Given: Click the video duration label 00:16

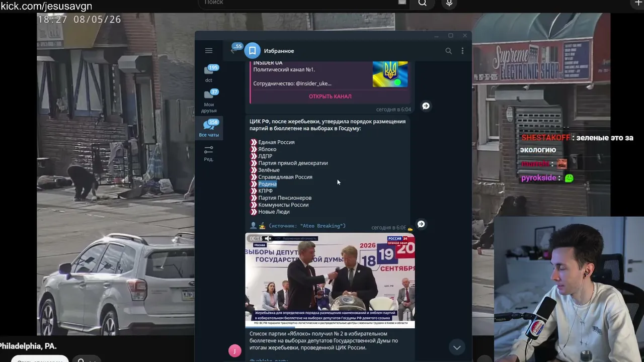Looking at the screenshot, I should (x=256, y=238).
